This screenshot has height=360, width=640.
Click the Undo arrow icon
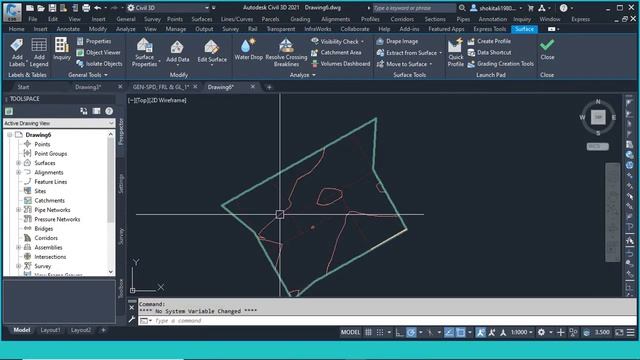pos(98,8)
